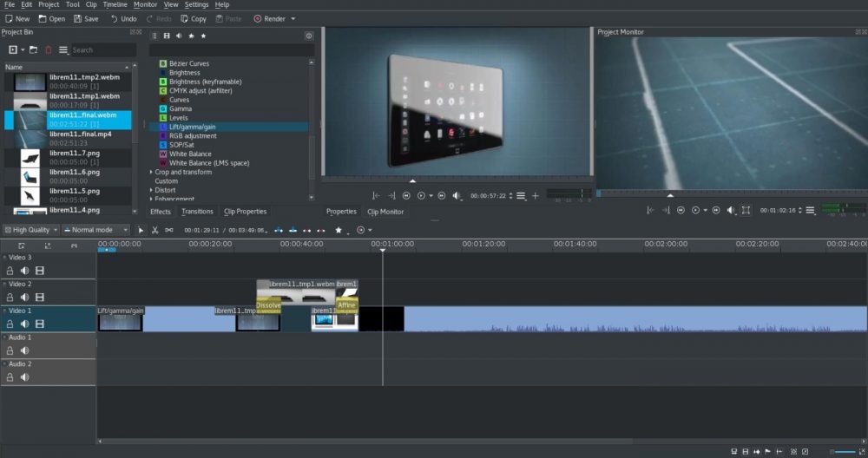Mute the Video 3 track audio
The height and width of the screenshot is (458, 868).
click(24, 271)
